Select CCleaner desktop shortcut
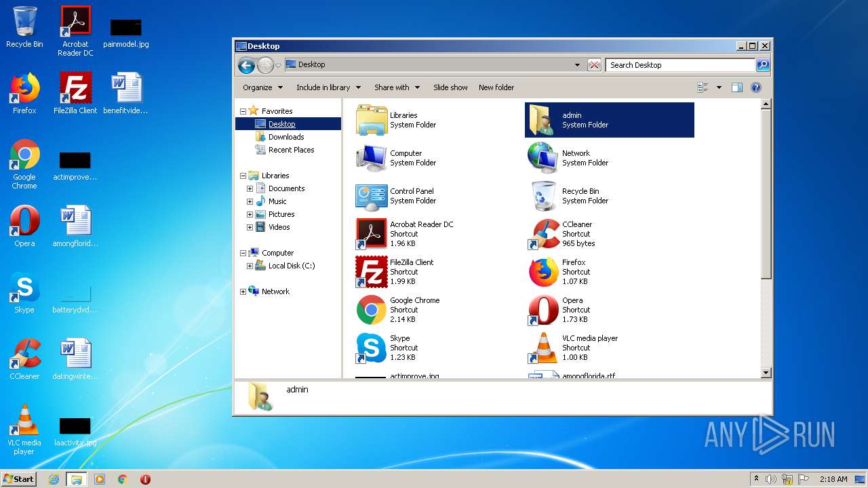This screenshot has height=488, width=868. click(x=24, y=359)
